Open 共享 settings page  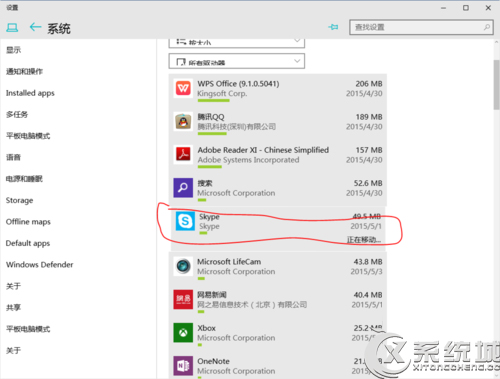13,307
